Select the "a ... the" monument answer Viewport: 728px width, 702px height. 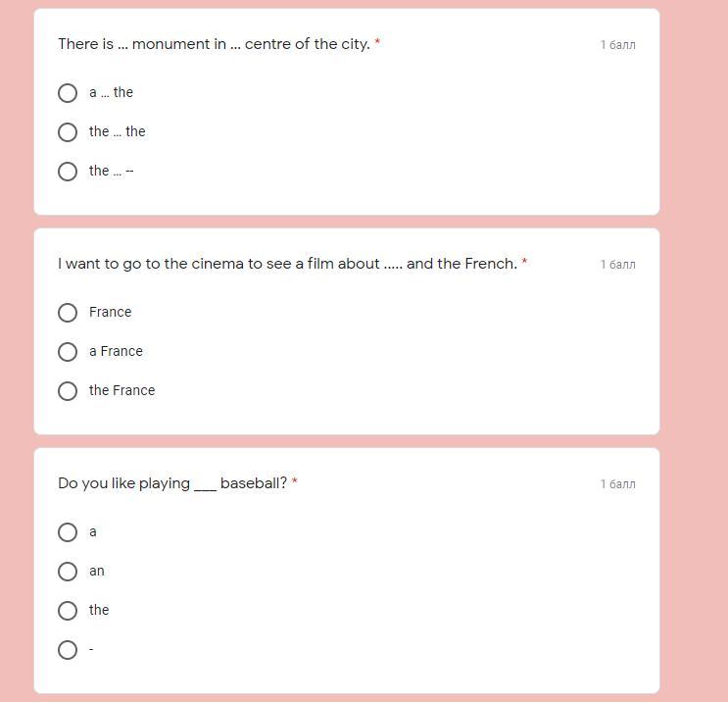pos(68,93)
